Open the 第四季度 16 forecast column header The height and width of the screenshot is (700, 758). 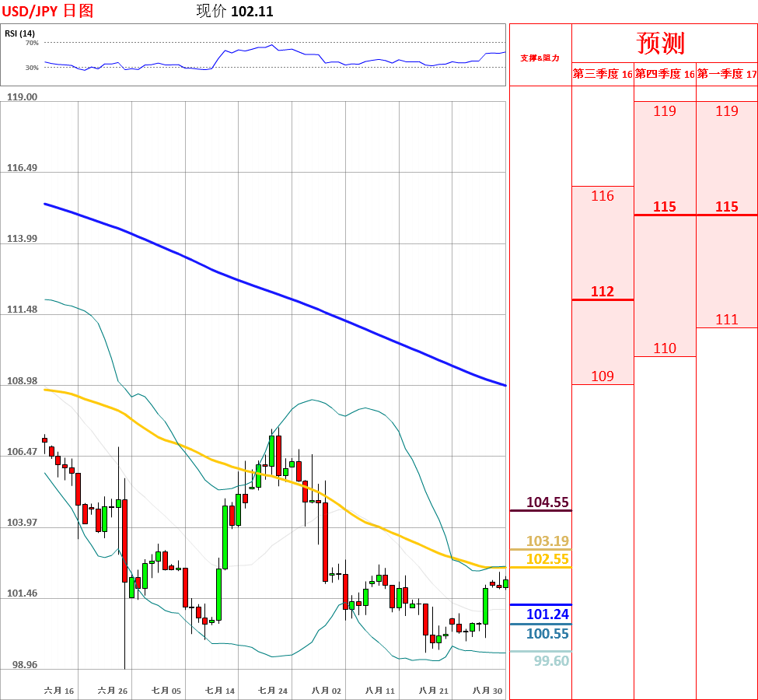pos(665,75)
